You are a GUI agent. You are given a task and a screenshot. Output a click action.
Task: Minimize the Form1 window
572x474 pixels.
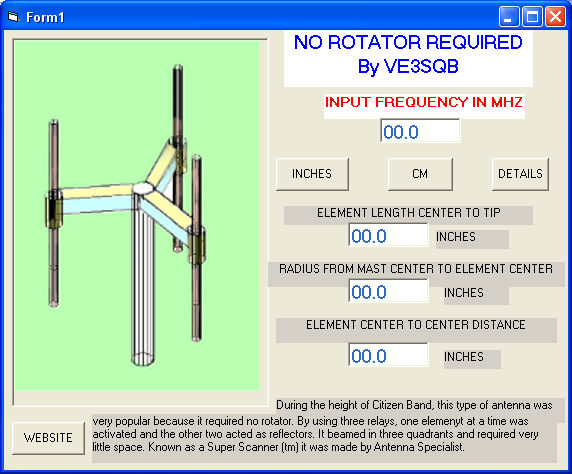click(509, 17)
